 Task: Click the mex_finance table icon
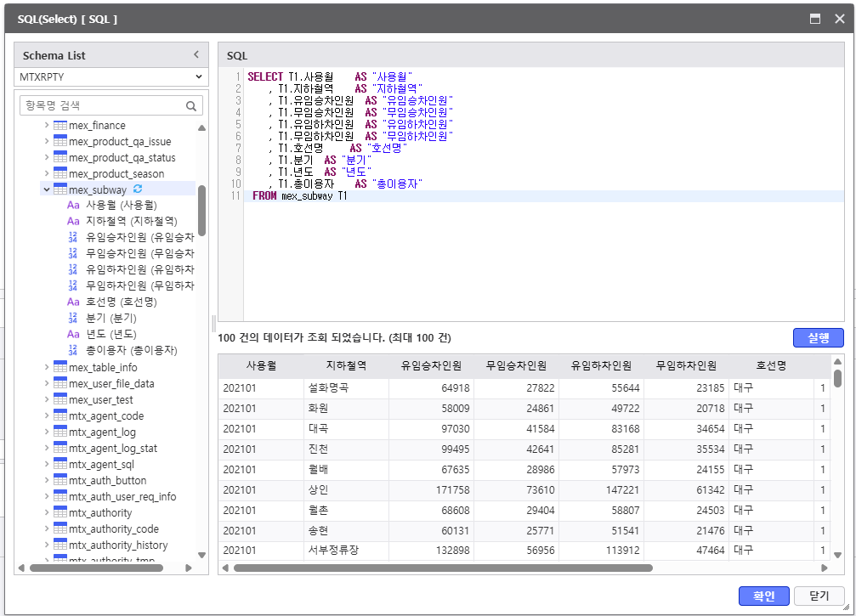60,126
